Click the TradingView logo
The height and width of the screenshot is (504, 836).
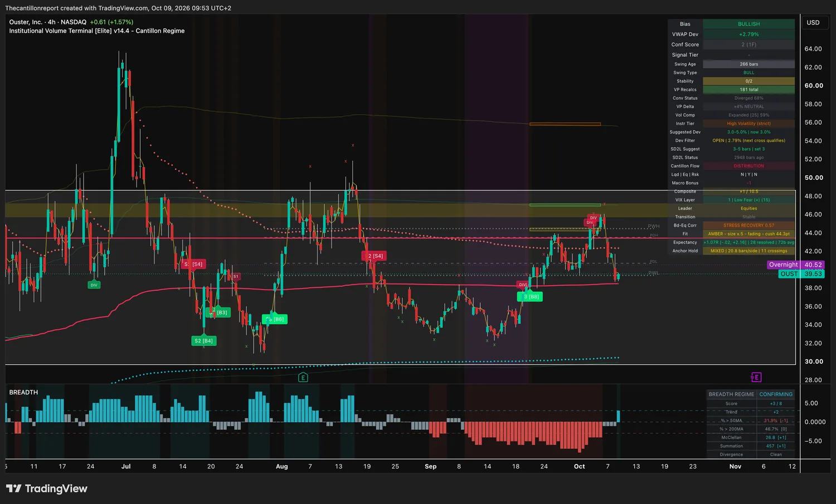(x=47, y=488)
